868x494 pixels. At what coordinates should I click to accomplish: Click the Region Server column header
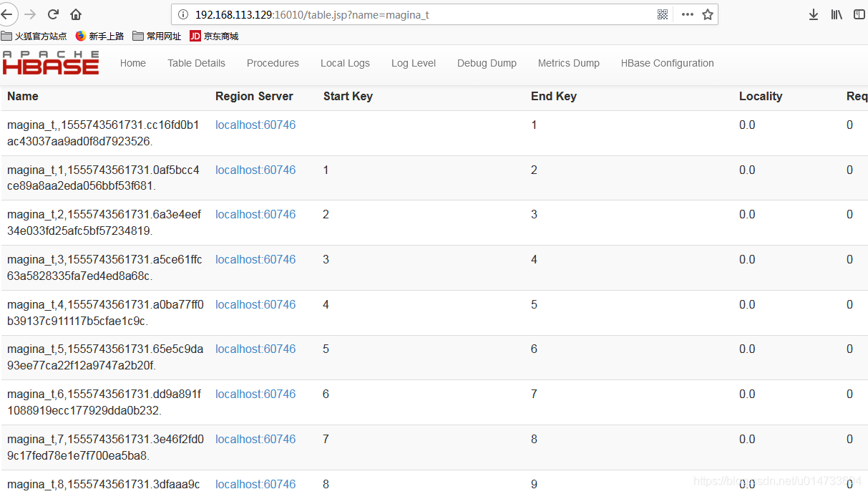click(254, 96)
